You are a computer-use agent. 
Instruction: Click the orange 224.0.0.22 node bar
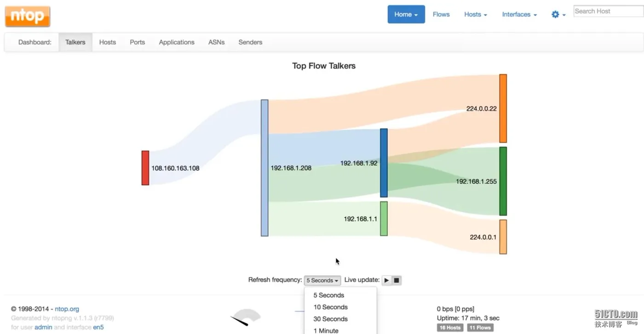click(x=503, y=108)
